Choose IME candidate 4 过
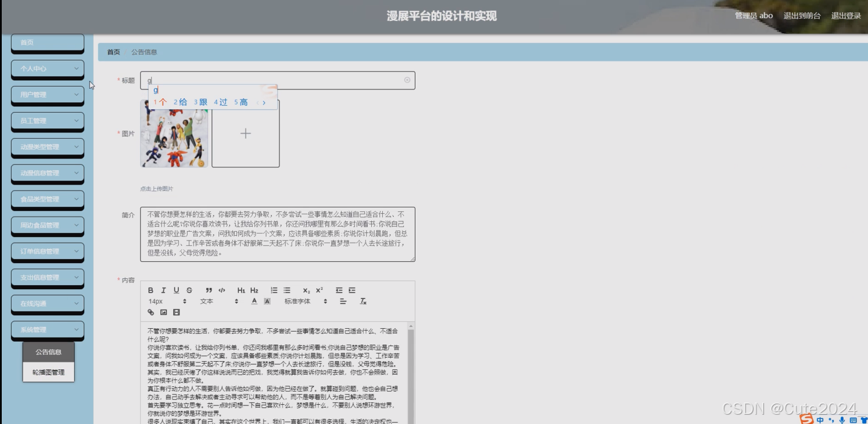This screenshot has height=424, width=868. [x=221, y=102]
